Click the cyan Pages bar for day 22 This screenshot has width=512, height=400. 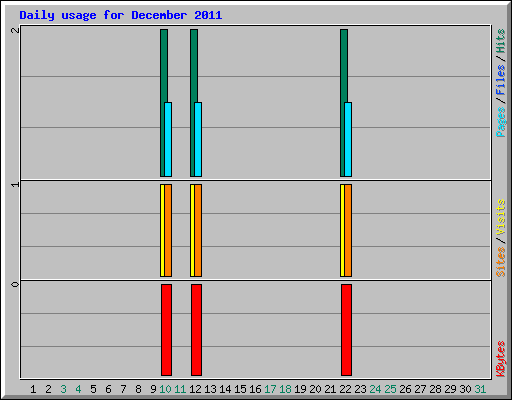348,139
